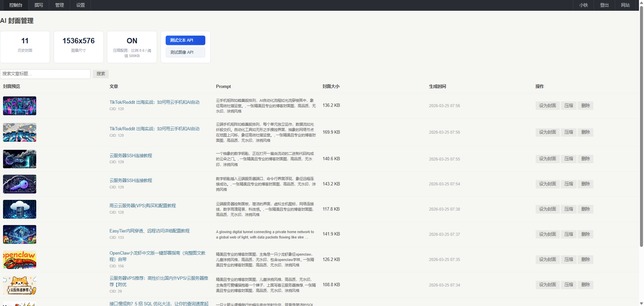Click the page vertical scrollbar

pos(641,134)
